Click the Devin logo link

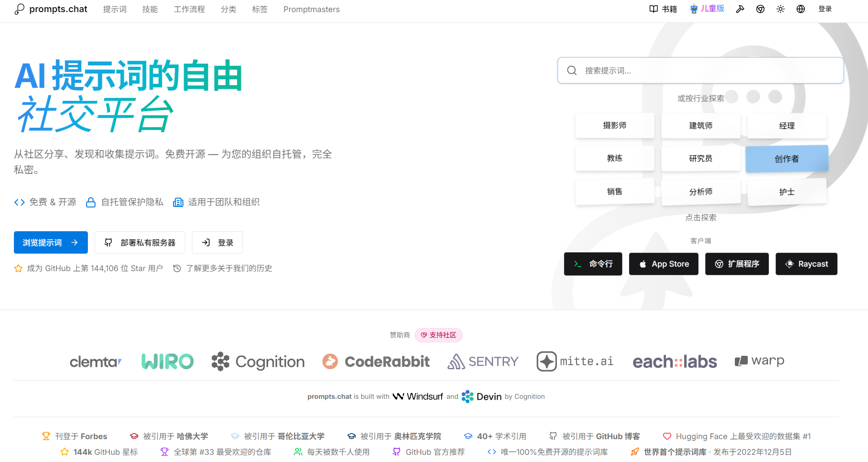coord(482,397)
